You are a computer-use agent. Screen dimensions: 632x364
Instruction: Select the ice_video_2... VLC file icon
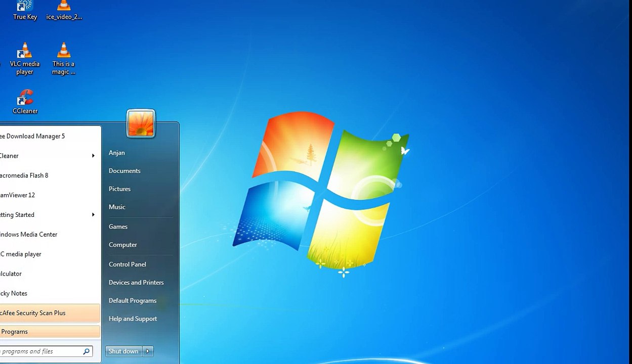(x=64, y=10)
